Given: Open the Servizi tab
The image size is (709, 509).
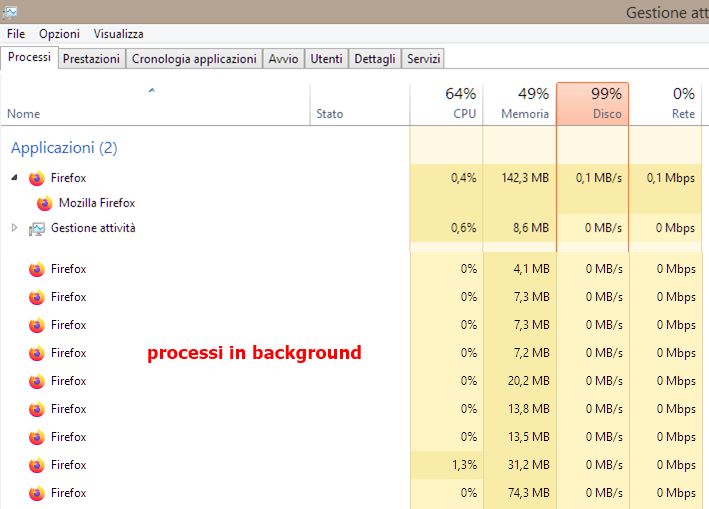Looking at the screenshot, I should 424,59.
